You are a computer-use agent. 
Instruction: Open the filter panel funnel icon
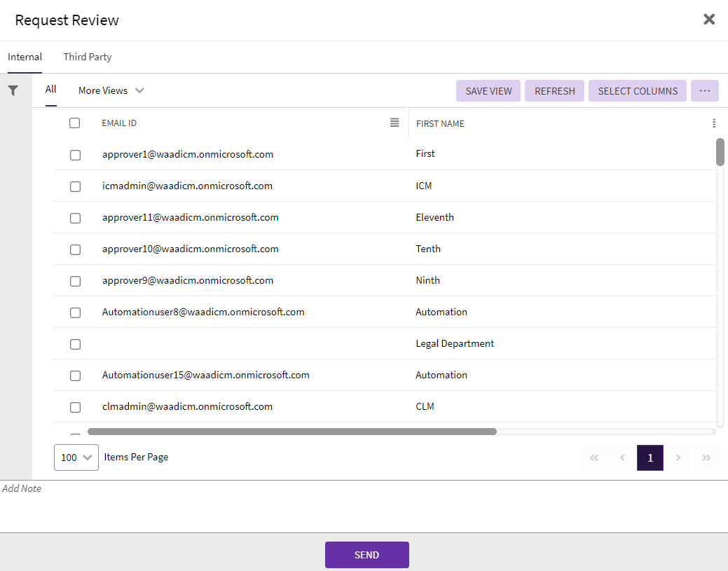(x=13, y=90)
